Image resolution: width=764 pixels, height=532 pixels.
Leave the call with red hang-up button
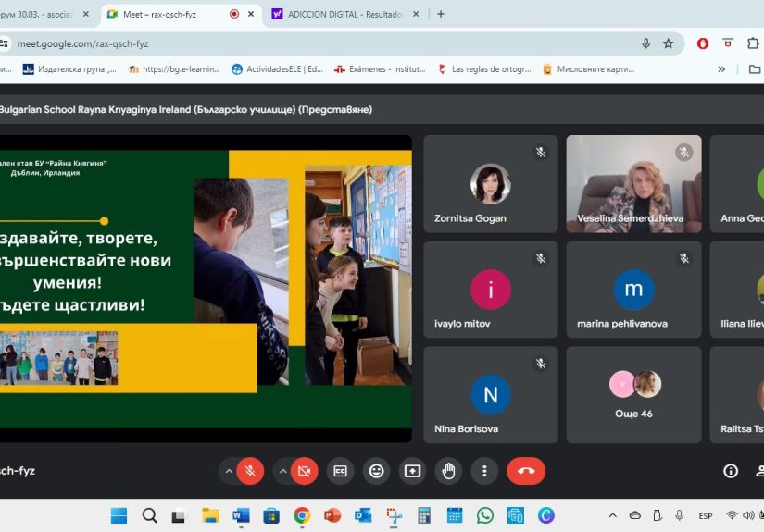click(526, 471)
